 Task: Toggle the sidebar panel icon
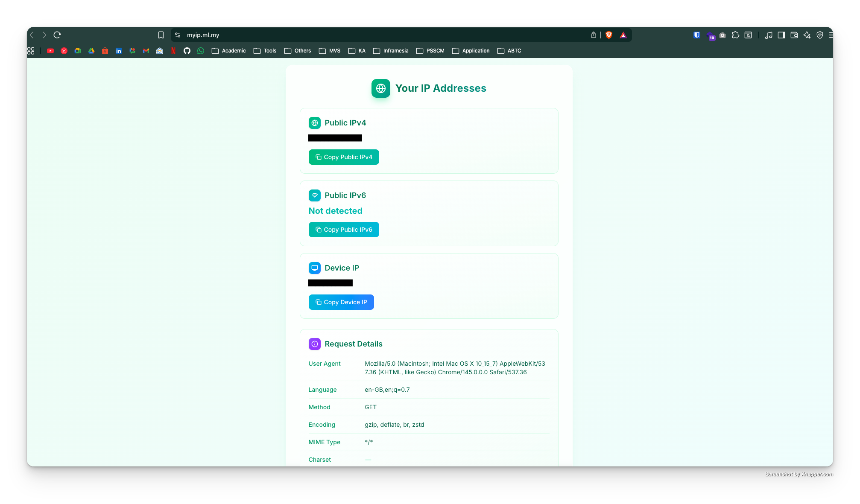[x=781, y=35]
